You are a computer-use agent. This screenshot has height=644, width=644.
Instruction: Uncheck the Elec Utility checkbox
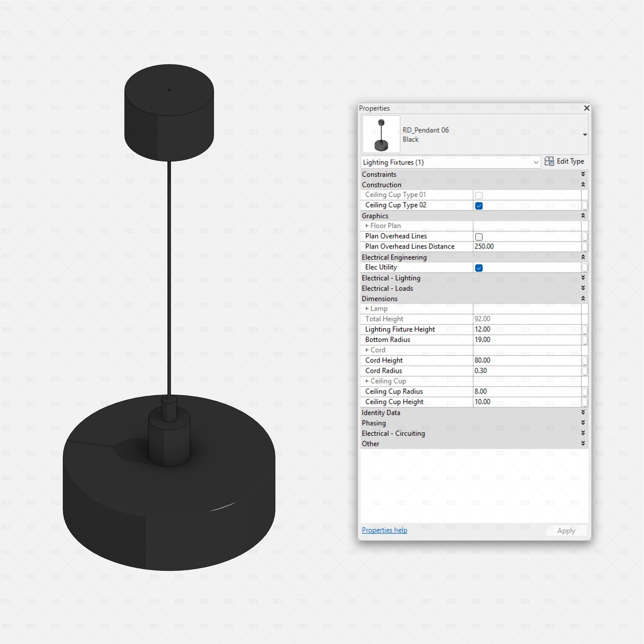[479, 268]
